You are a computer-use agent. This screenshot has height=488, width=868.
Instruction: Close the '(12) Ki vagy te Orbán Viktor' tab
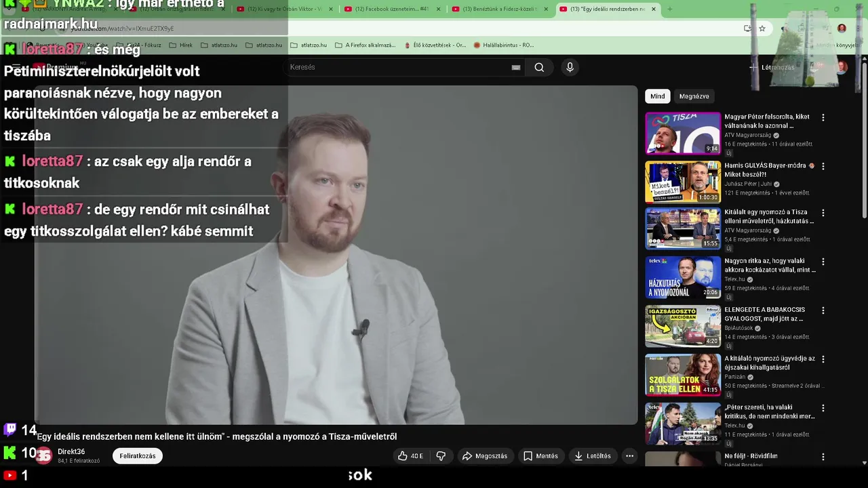coord(331,9)
